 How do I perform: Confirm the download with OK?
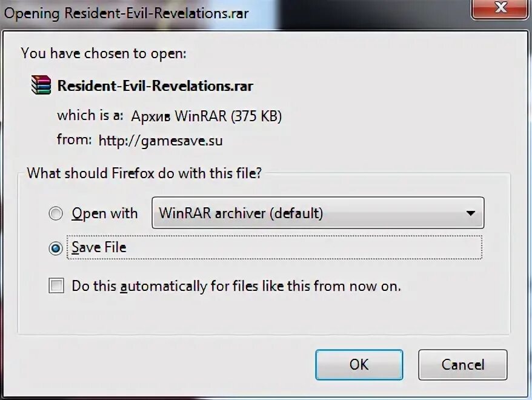click(x=359, y=365)
